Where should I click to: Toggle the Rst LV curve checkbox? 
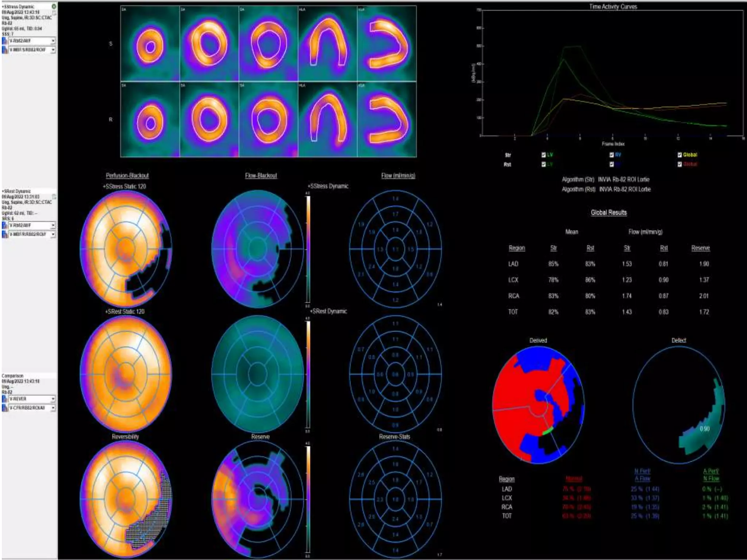544,164
